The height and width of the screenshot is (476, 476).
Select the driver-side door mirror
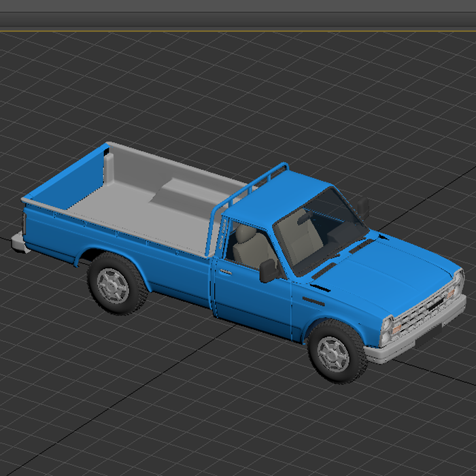click(x=269, y=271)
